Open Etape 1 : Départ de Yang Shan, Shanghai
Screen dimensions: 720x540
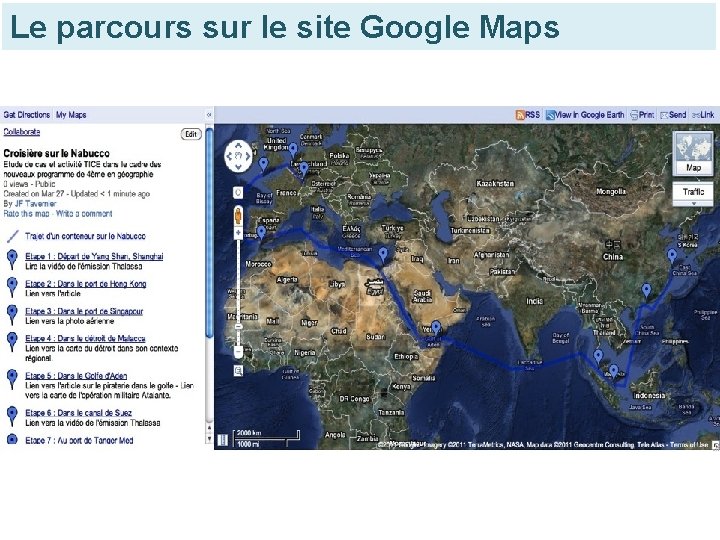tap(94, 256)
